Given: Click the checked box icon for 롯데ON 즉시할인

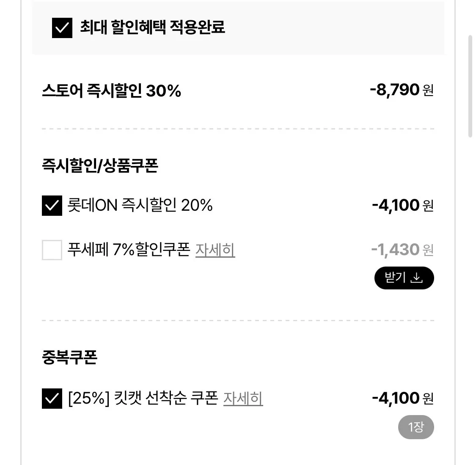Looking at the screenshot, I should 51,206.
